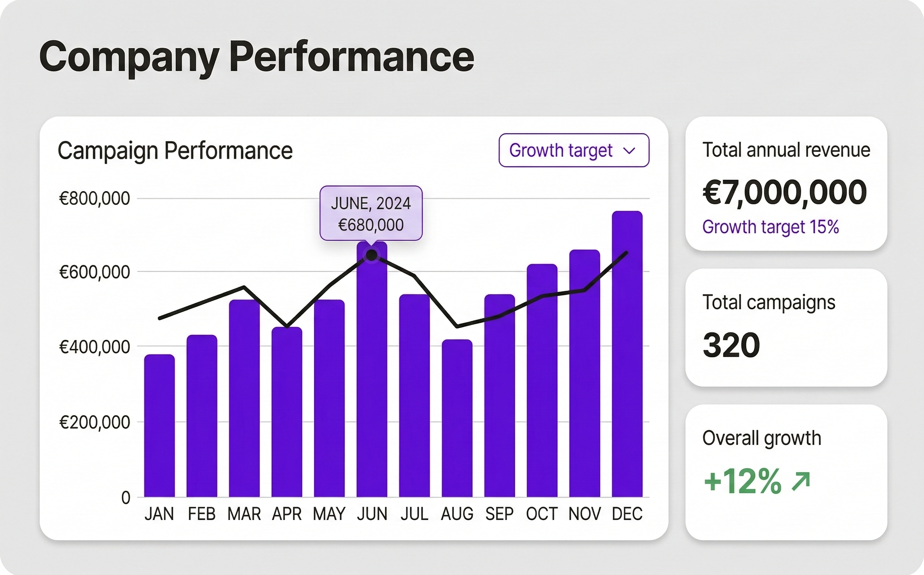Select the JAN revenue bar

click(x=159, y=426)
